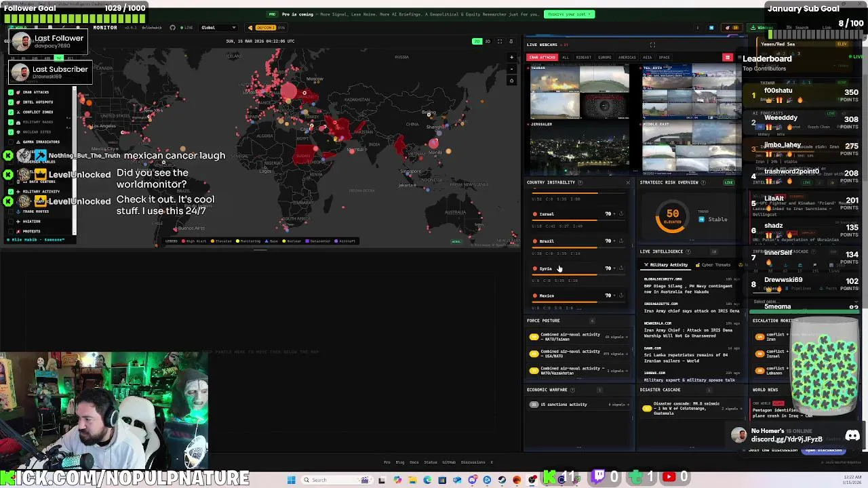Share the Israel instability row
The width and height of the screenshot is (868, 488).
(x=621, y=214)
